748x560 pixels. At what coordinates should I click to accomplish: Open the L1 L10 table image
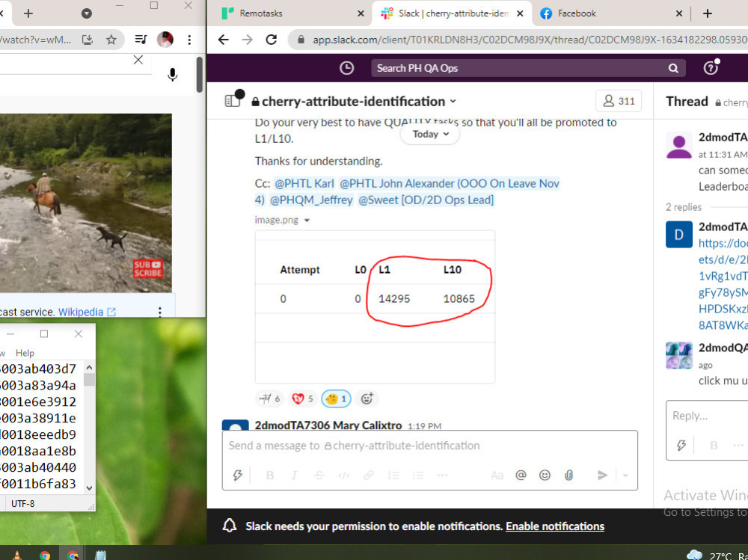pos(375,307)
